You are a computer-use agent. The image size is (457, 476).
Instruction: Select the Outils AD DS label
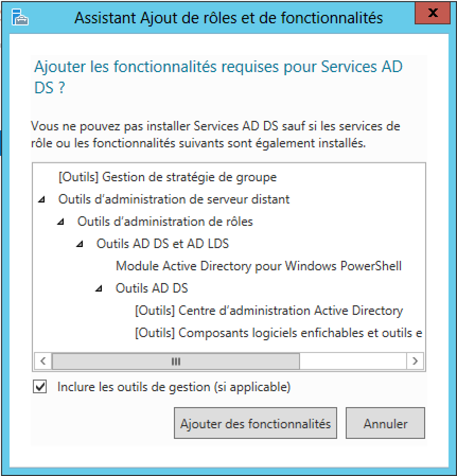click(152, 288)
